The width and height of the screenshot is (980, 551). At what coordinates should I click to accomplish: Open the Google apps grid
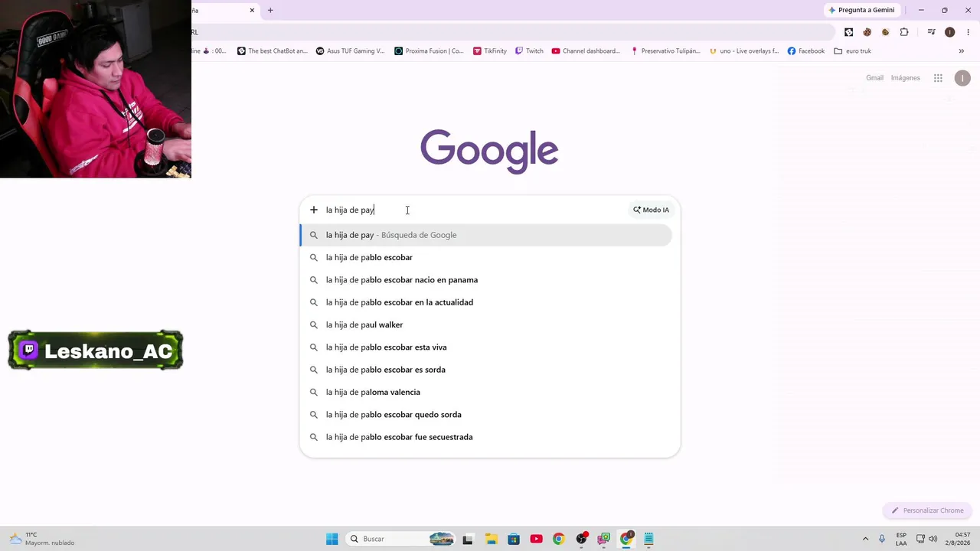click(x=938, y=78)
